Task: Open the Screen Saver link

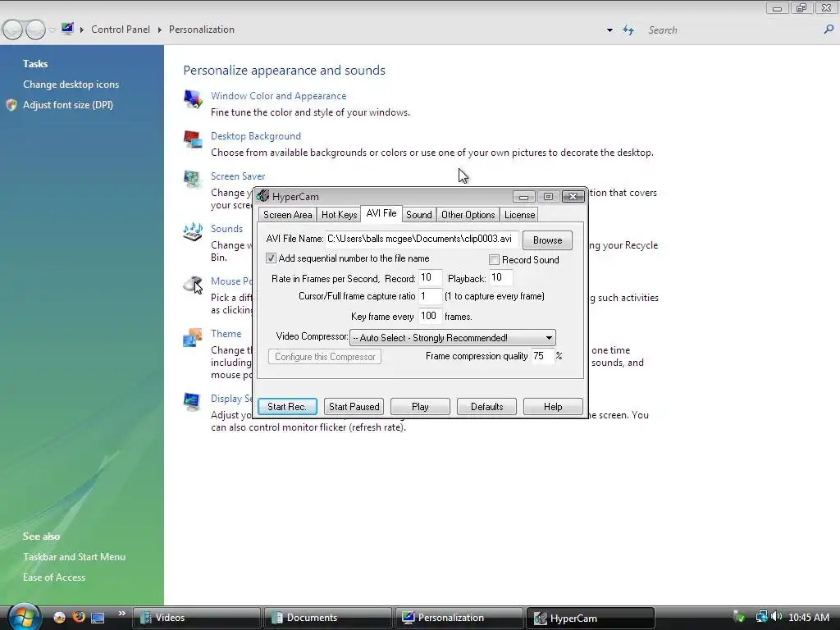Action: 238,176
